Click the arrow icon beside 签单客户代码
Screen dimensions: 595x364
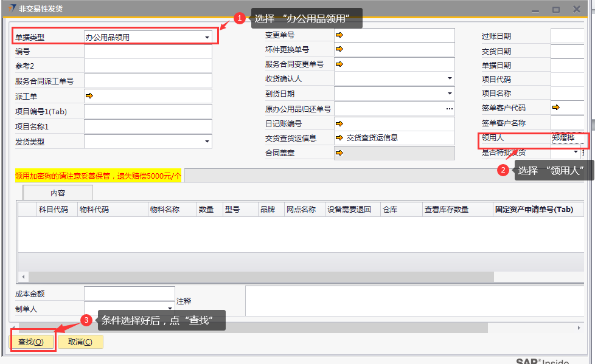coord(555,108)
